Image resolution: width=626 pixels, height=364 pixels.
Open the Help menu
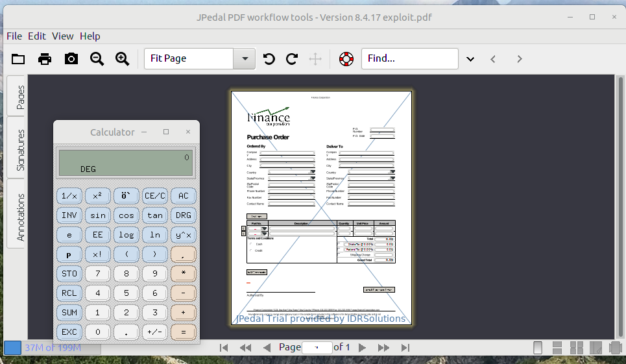click(x=90, y=36)
